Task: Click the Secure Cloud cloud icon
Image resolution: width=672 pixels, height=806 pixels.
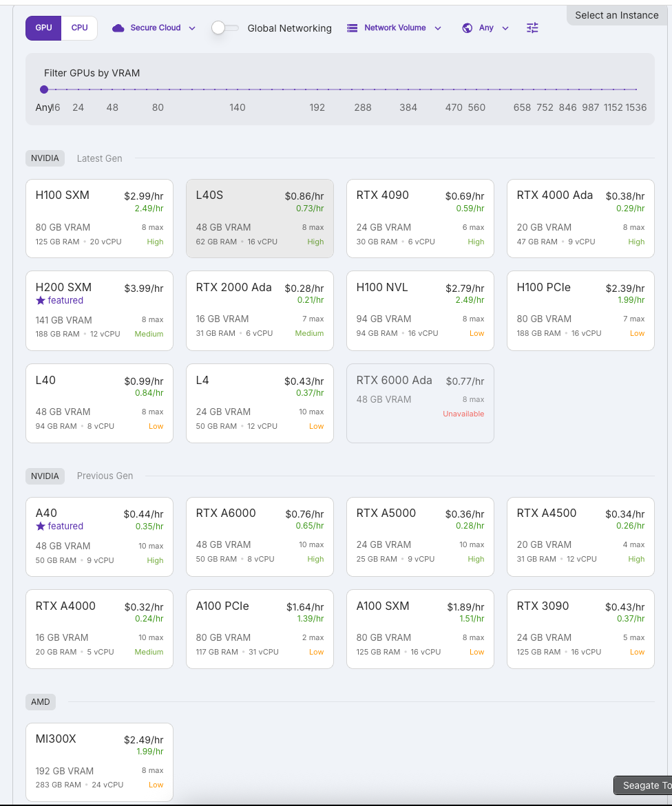Action: coord(118,28)
